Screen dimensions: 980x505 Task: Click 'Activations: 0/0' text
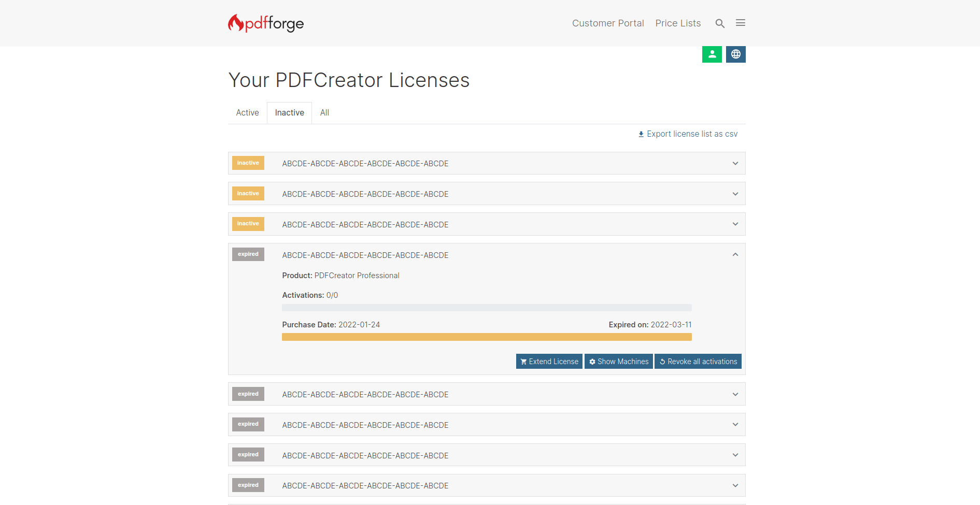310,295
